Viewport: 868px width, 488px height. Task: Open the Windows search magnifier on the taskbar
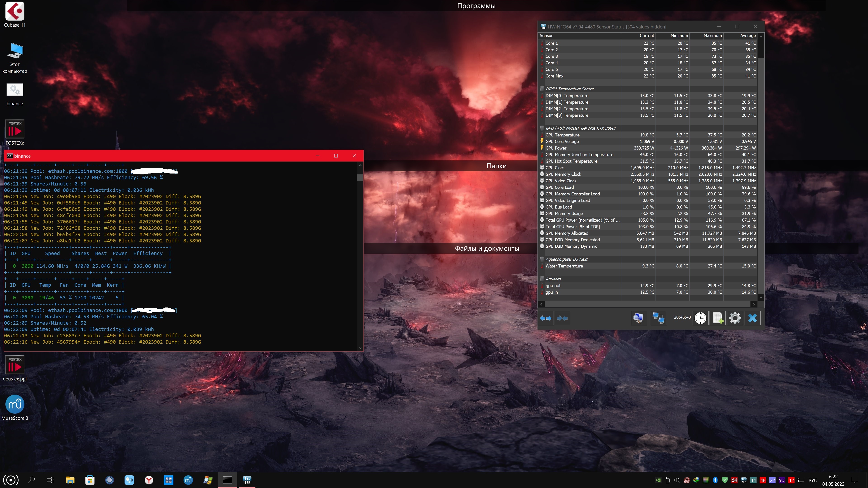click(31, 480)
